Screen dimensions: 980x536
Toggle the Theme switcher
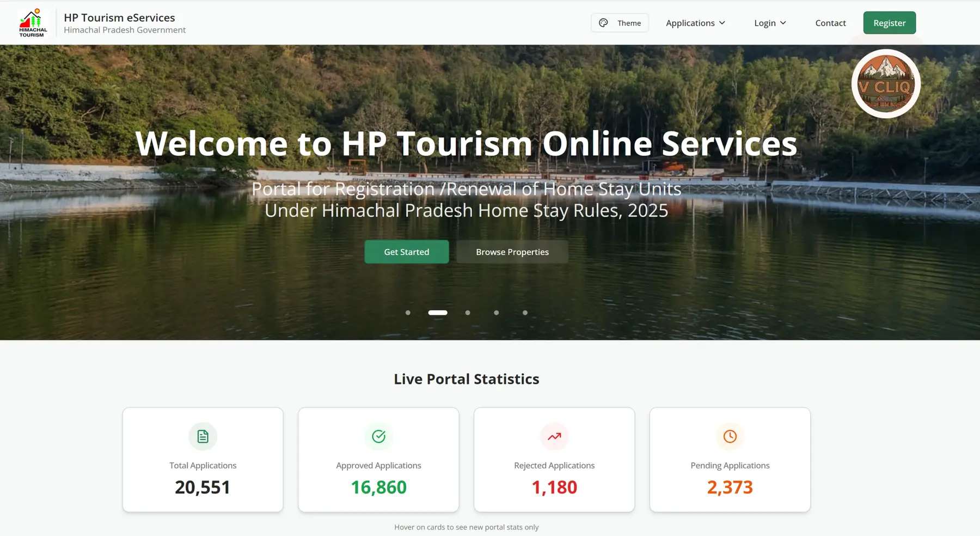pos(620,22)
